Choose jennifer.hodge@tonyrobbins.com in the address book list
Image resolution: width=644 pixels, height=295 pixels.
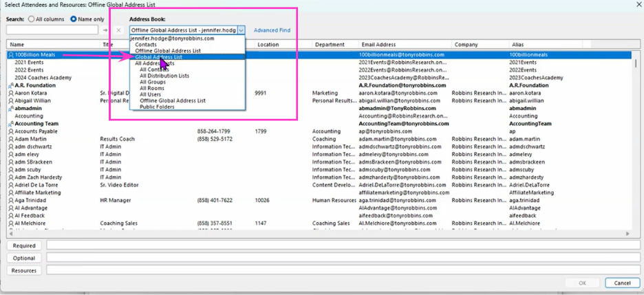172,39
